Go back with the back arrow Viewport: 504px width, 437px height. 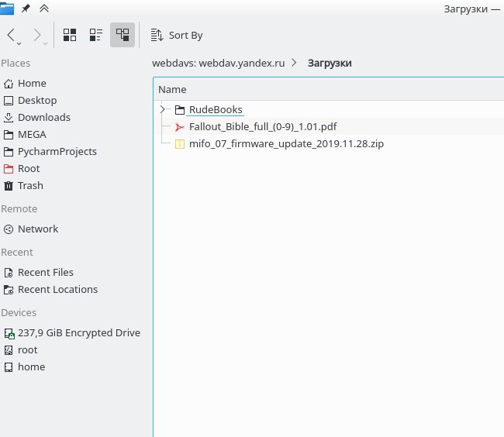click(x=11, y=35)
